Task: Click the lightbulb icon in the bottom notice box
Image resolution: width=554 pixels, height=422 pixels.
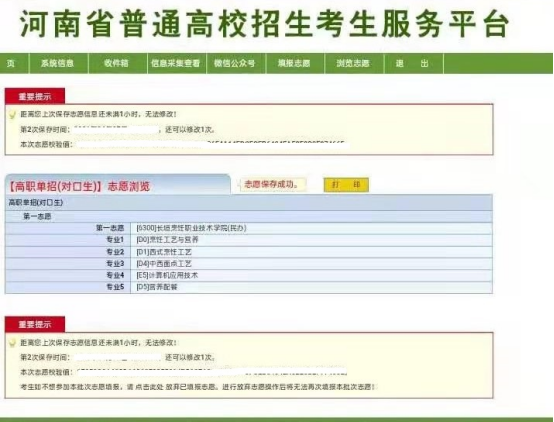Action: click(12, 343)
